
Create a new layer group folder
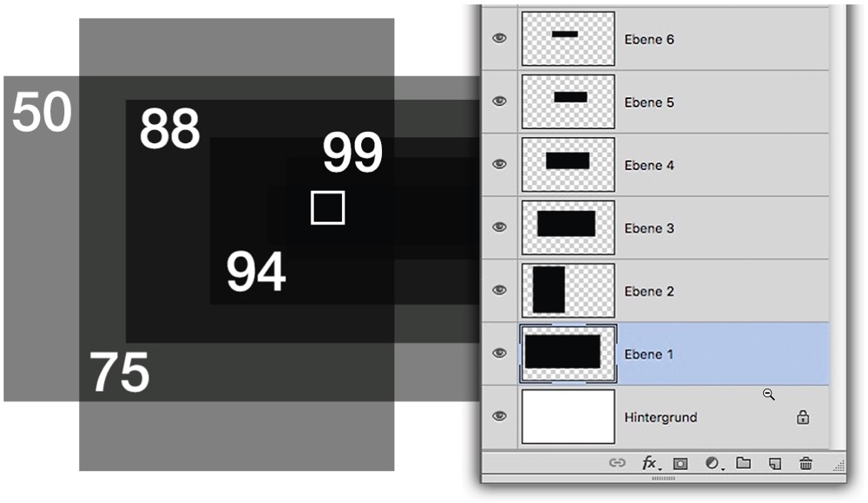(743, 463)
